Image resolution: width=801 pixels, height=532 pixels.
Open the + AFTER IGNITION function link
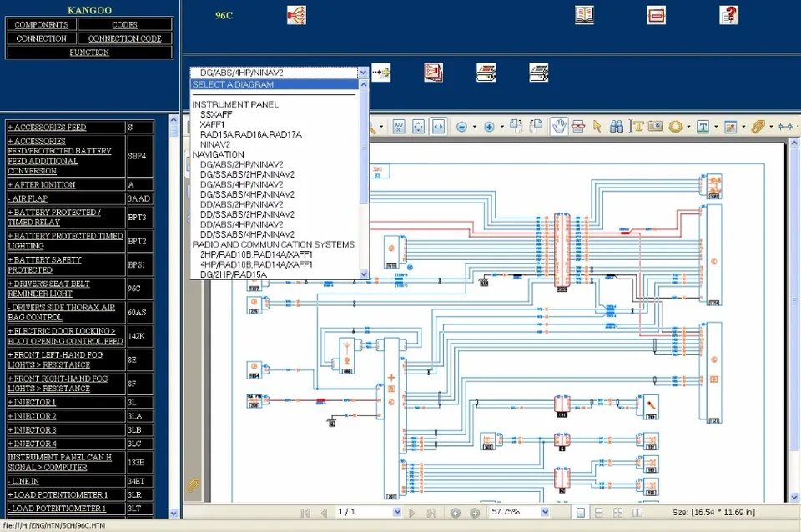[42, 185]
